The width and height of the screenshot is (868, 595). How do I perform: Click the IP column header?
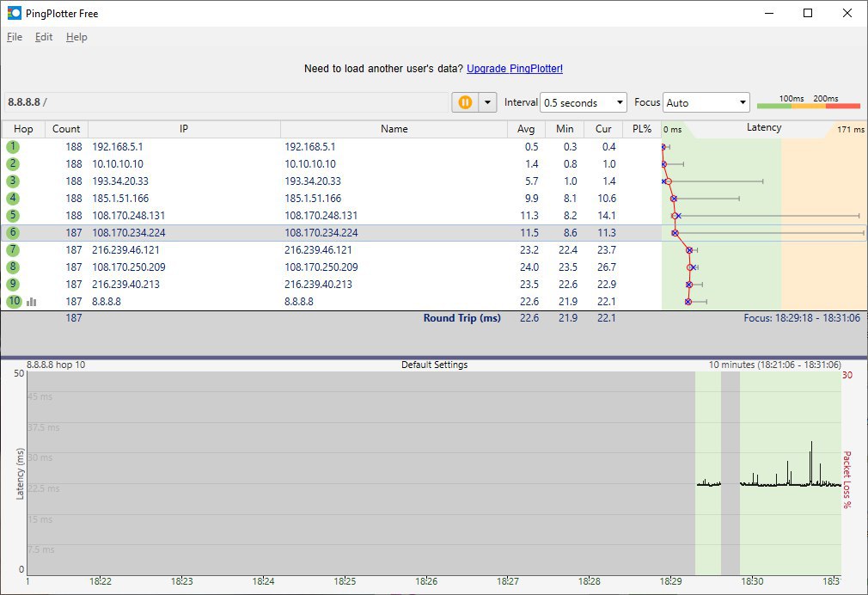point(184,128)
